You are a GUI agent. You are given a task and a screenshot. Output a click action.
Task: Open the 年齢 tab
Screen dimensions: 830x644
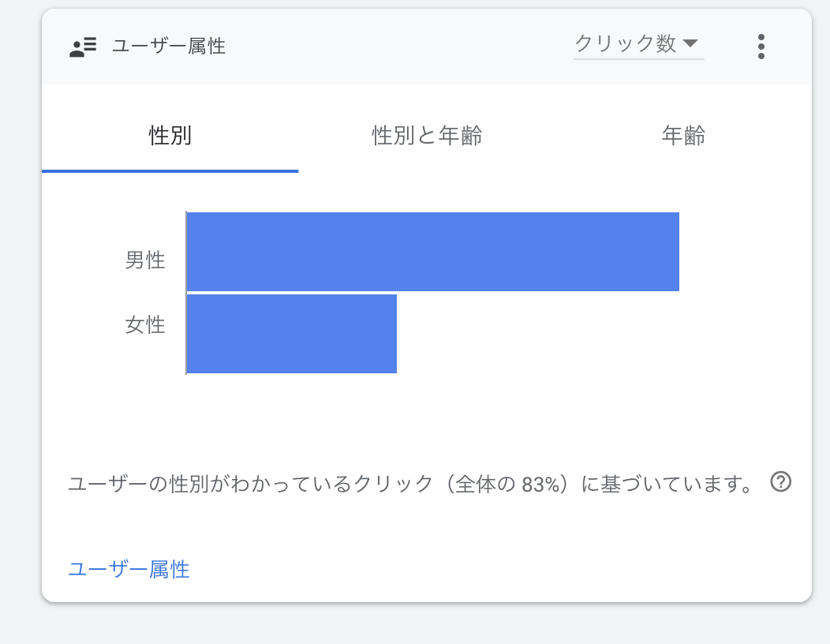(x=683, y=136)
